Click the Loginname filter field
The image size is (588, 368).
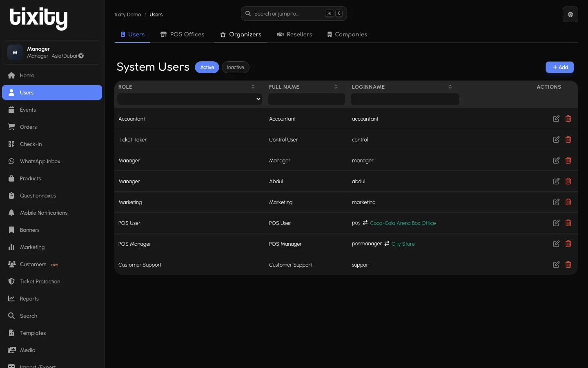(x=405, y=99)
